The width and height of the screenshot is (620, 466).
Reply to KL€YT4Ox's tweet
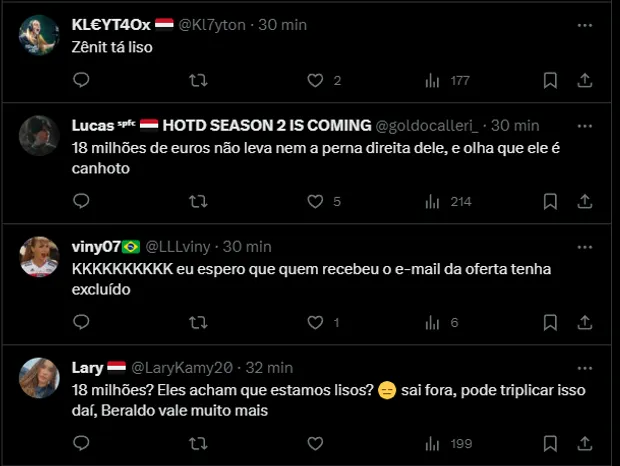(x=81, y=81)
